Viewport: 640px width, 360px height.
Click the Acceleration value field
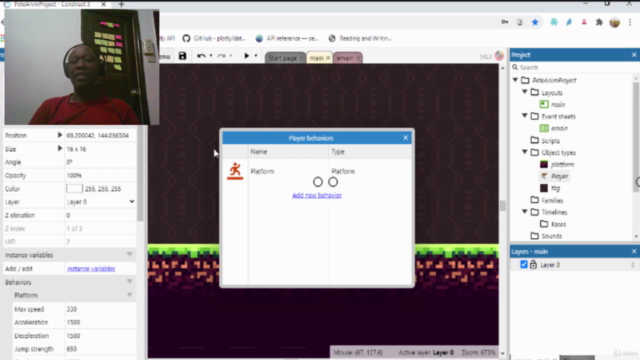pos(100,322)
